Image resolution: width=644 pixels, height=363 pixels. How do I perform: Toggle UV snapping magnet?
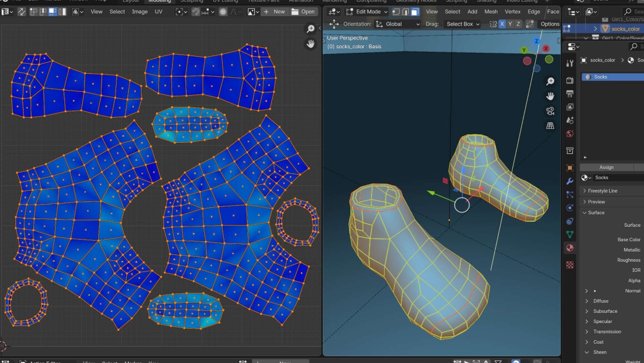(x=195, y=12)
